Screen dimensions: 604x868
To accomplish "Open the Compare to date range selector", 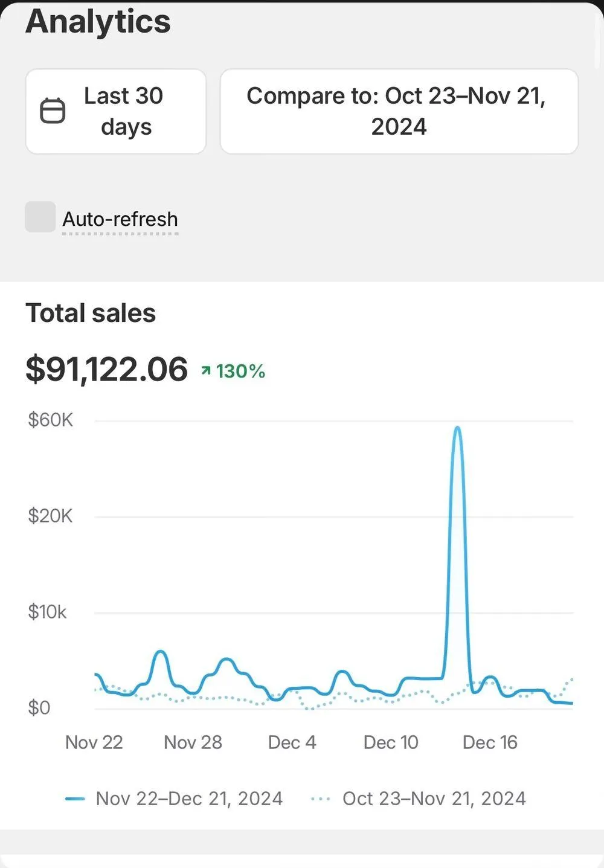I will click(x=399, y=111).
